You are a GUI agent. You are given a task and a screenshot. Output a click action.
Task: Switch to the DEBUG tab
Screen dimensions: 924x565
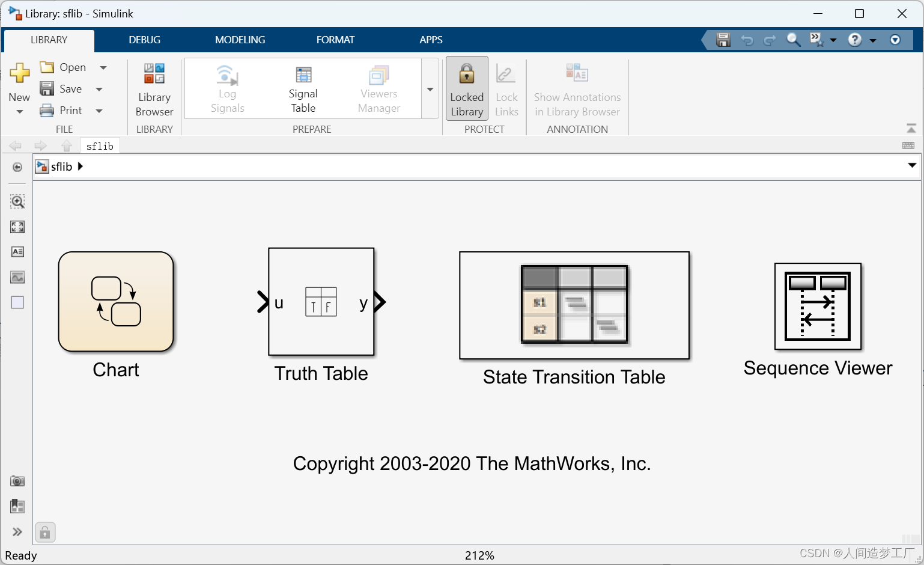click(x=145, y=40)
